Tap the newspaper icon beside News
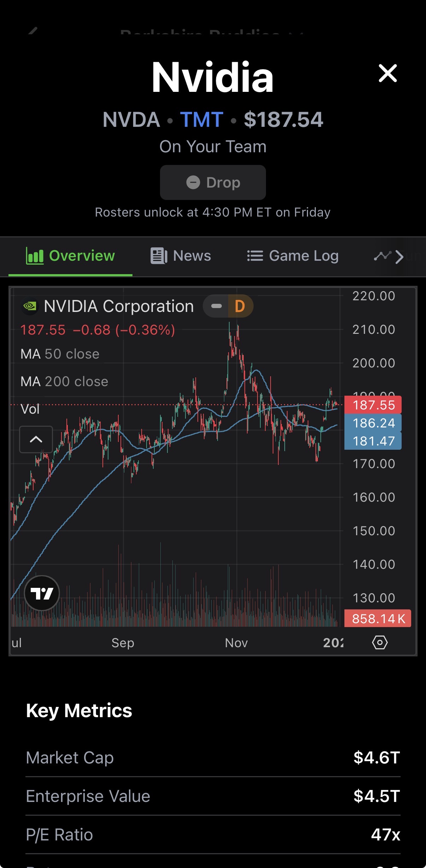 point(159,256)
